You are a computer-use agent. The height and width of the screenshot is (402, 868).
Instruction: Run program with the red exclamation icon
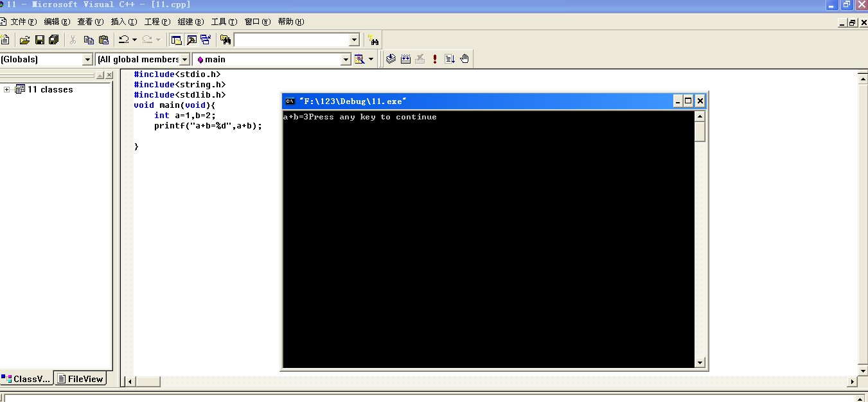(x=435, y=59)
